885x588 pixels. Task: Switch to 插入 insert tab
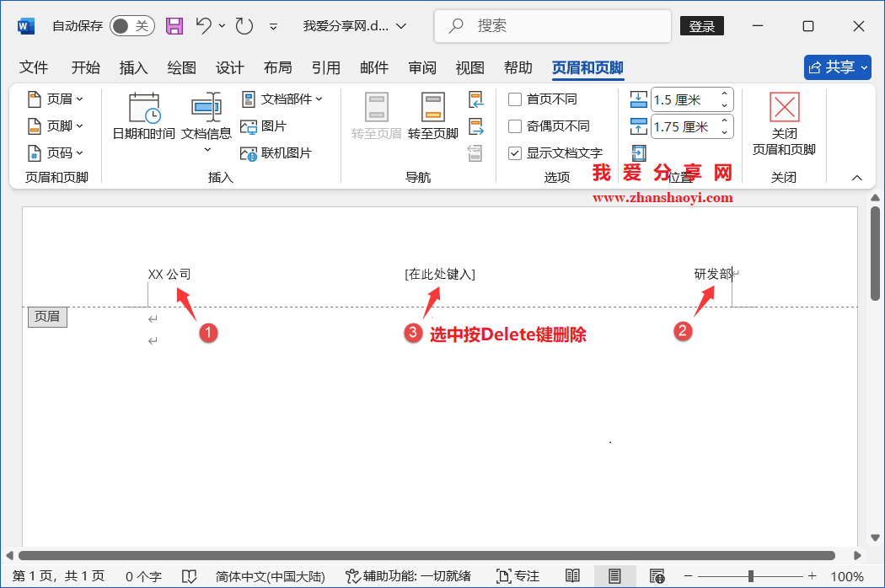point(134,67)
